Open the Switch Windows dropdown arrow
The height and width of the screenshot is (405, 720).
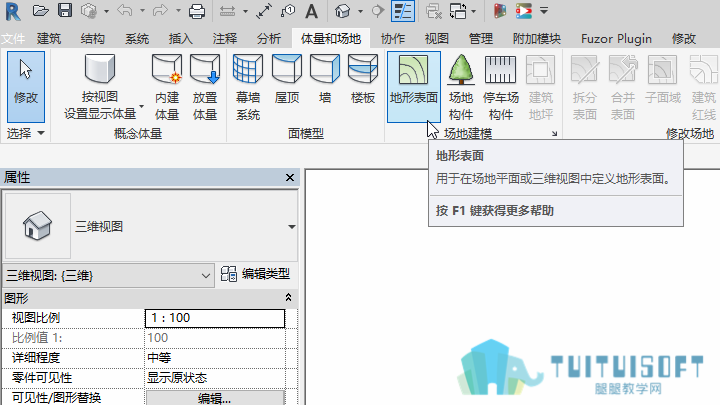tap(474, 11)
